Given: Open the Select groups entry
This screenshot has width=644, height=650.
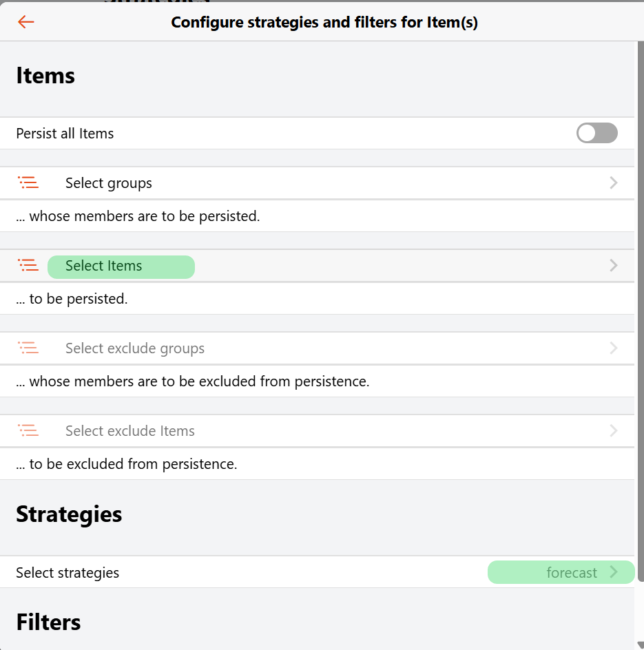Looking at the screenshot, I should point(109,183).
